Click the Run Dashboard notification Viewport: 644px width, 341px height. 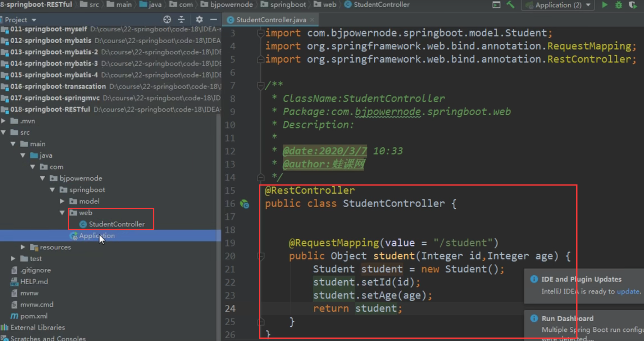(x=584, y=325)
